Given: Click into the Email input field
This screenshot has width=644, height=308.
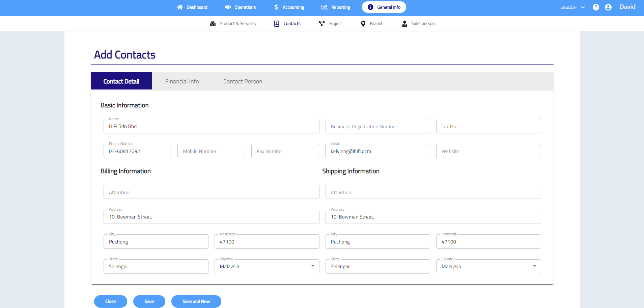Looking at the screenshot, I should click(377, 151).
